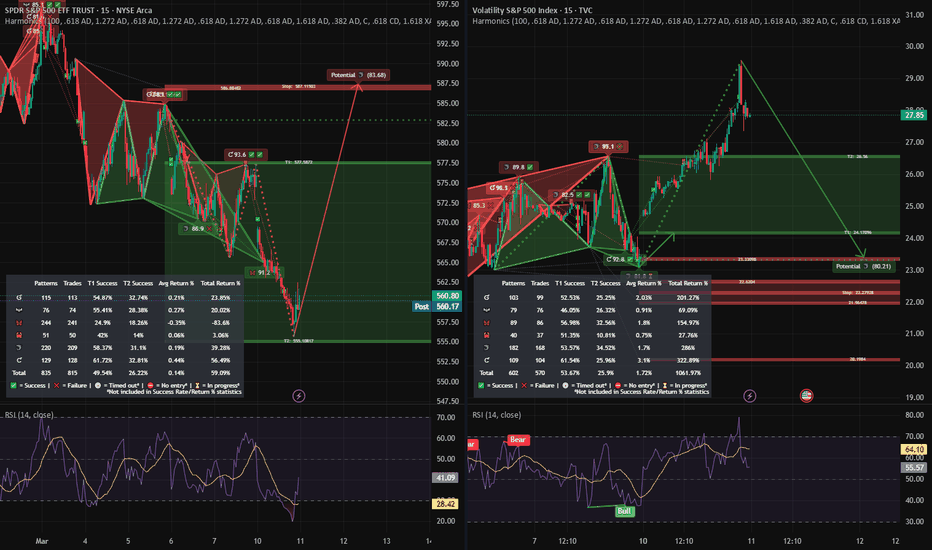Click the red Failure X in VIX legend
The width and height of the screenshot is (932, 550).
(524, 385)
